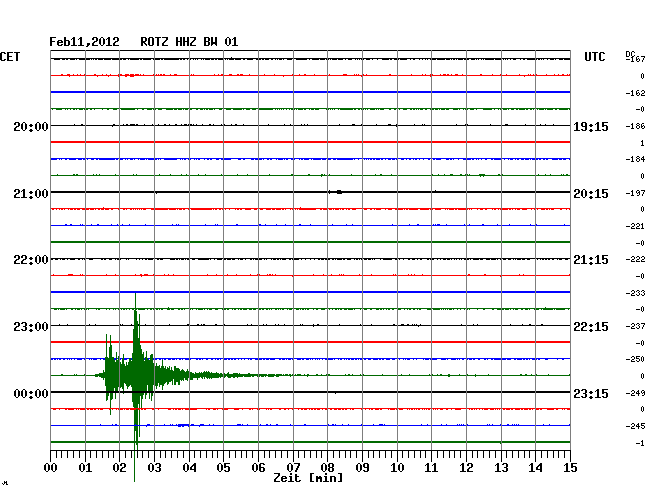Click the bottom DC offset value -1
Screen dimensions: 650x494
640,443
